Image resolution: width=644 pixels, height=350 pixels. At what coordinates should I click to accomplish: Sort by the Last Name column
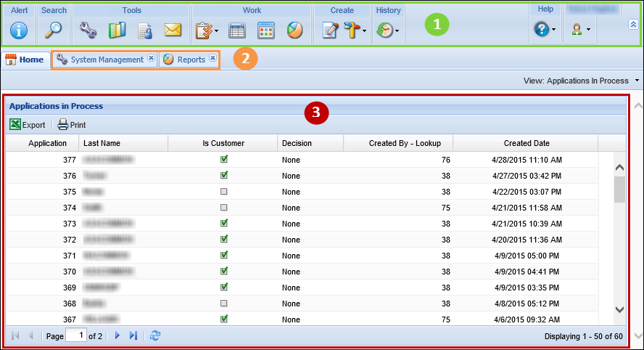tap(123, 143)
